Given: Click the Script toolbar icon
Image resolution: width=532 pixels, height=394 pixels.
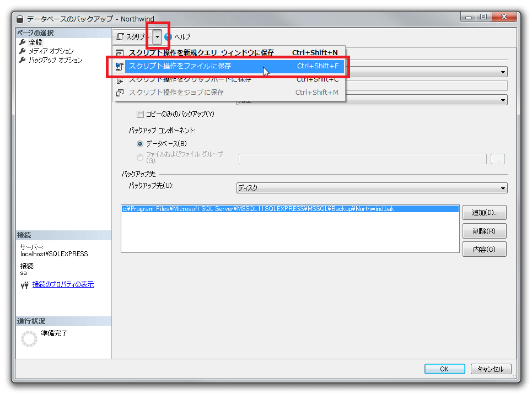Looking at the screenshot, I should pos(120,37).
